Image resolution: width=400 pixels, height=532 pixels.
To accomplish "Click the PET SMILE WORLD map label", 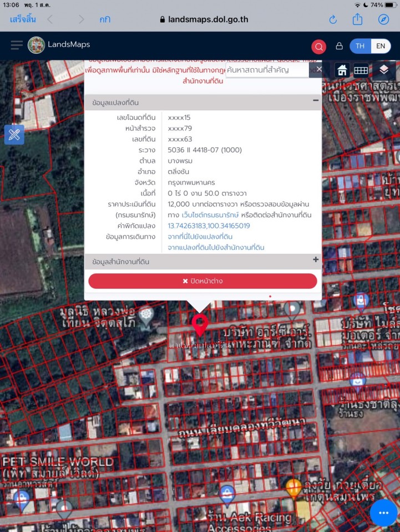I will 58,467.
